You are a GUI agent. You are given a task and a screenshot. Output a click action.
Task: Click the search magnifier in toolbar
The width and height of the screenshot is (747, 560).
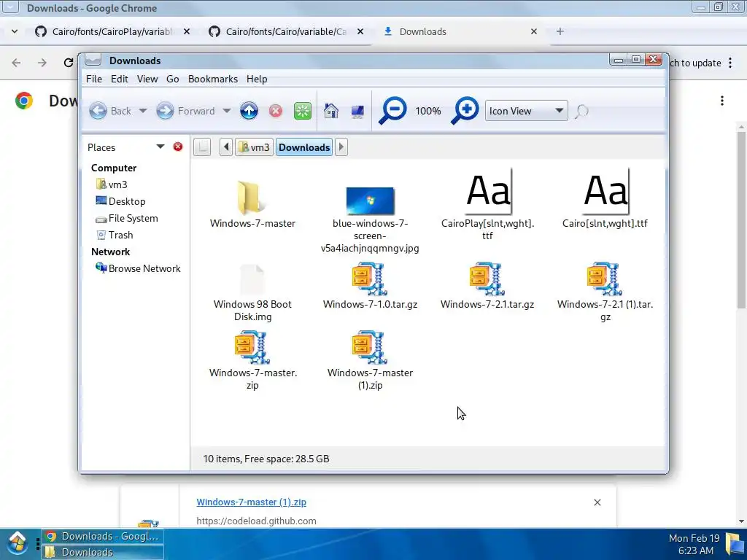pyautogui.click(x=581, y=112)
